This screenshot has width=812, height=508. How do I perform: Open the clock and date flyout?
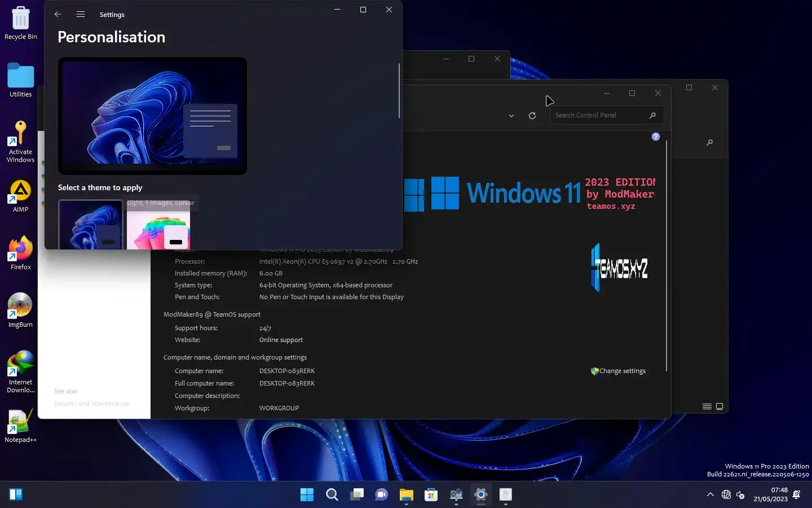tap(770, 494)
